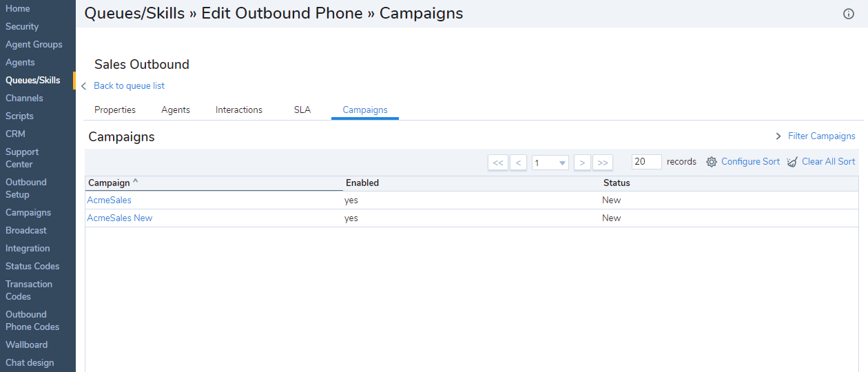Image resolution: width=868 pixels, height=372 pixels.
Task: Open the AcmeSales New campaign link
Action: pos(120,218)
